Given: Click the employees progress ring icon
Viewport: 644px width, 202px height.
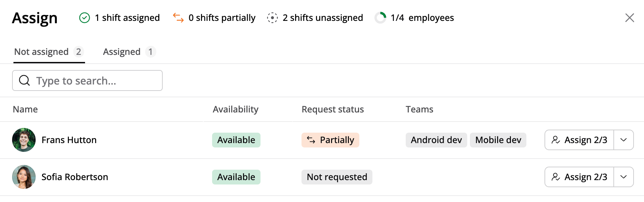Looking at the screenshot, I should [380, 18].
